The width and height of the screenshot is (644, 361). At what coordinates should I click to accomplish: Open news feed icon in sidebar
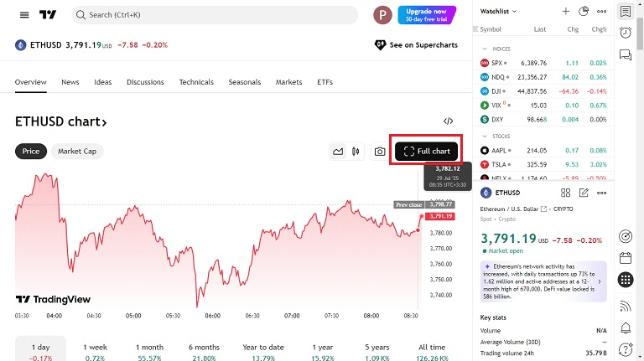(x=626, y=306)
